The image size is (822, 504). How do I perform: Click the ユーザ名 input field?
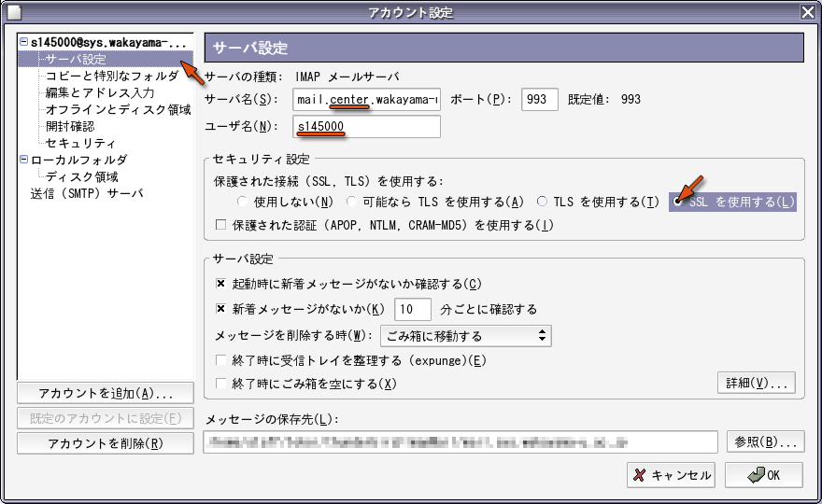[x=366, y=126]
